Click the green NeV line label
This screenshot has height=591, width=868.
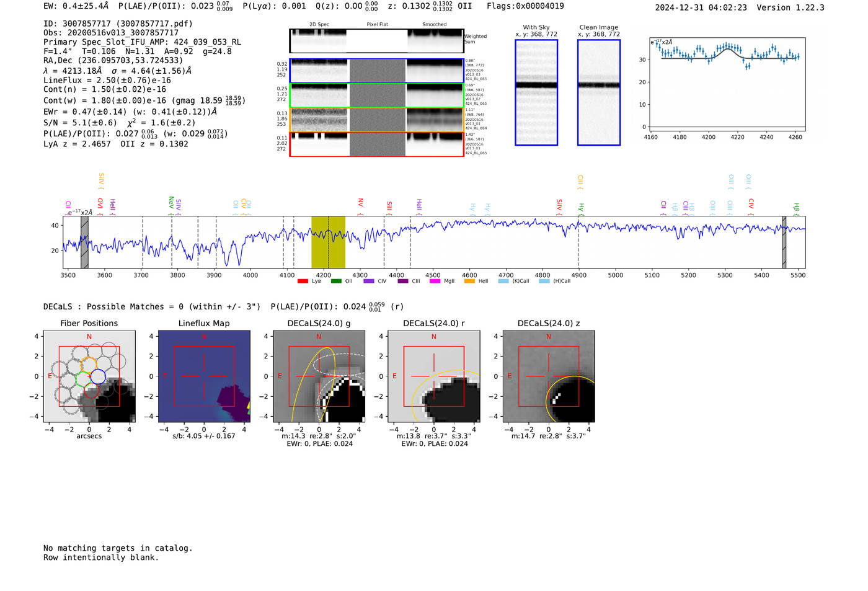point(171,205)
